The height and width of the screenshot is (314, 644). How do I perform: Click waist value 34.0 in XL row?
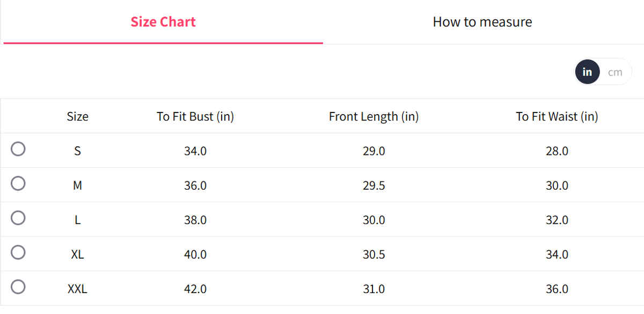[x=557, y=254]
